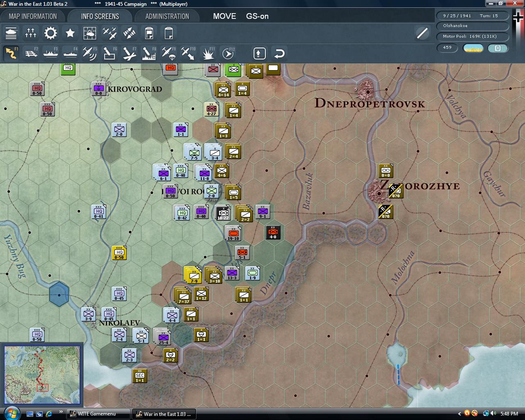
Task: Select bomb city mode (F8)
Action: pyautogui.click(x=149, y=53)
